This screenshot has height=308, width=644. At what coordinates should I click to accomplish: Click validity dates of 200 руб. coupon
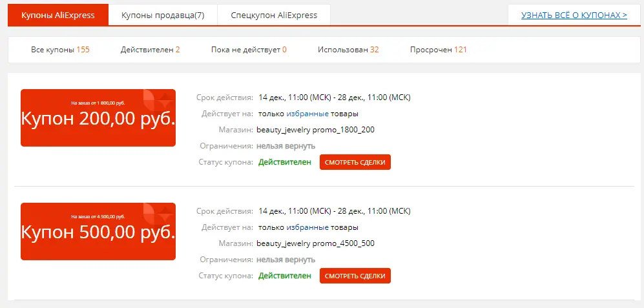pos(335,98)
